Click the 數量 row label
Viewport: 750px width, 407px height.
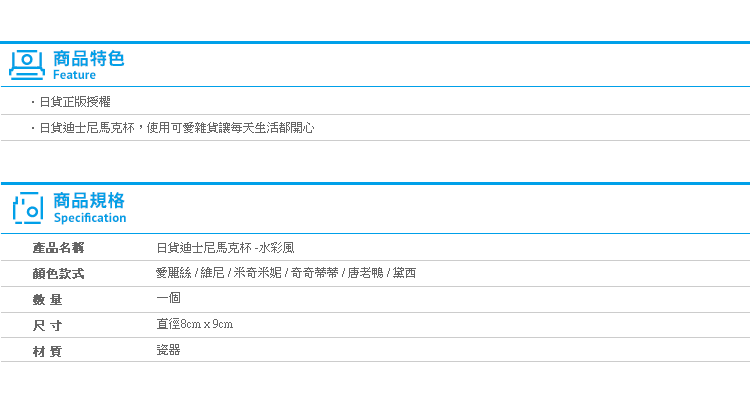pos(47,300)
